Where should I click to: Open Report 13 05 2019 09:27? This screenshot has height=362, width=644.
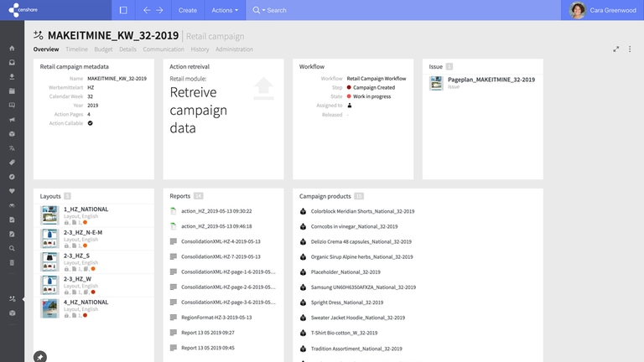tap(208, 333)
